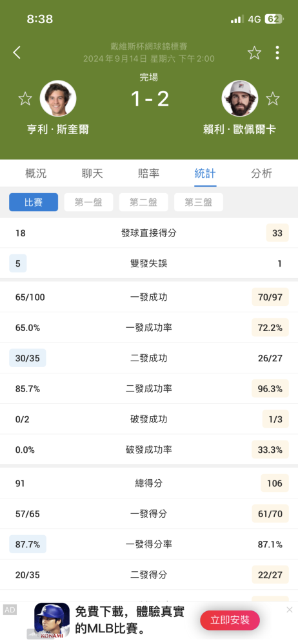Screen dimensions: 298x644
Task: Toggle favorite star beside 亨利·斯奎爾
Action: (25, 99)
